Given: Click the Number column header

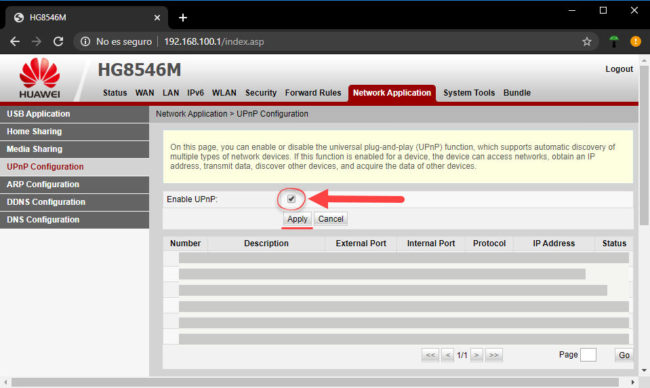Looking at the screenshot, I should [x=185, y=243].
